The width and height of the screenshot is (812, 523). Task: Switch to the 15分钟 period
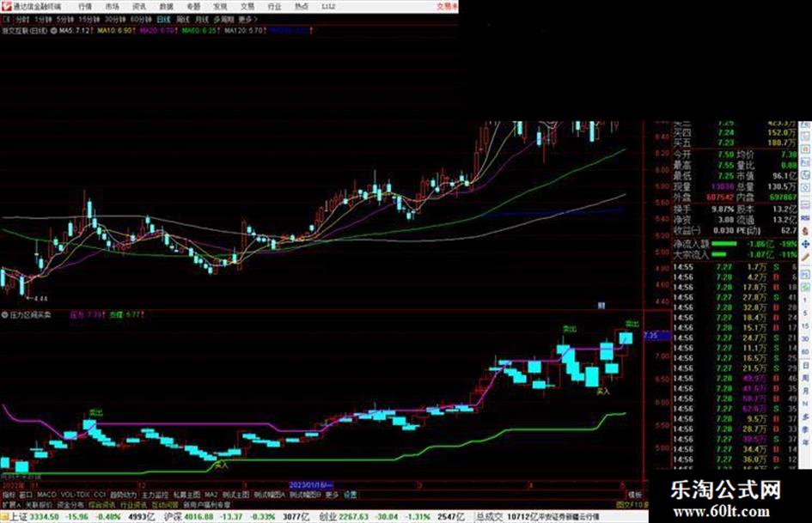point(89,19)
